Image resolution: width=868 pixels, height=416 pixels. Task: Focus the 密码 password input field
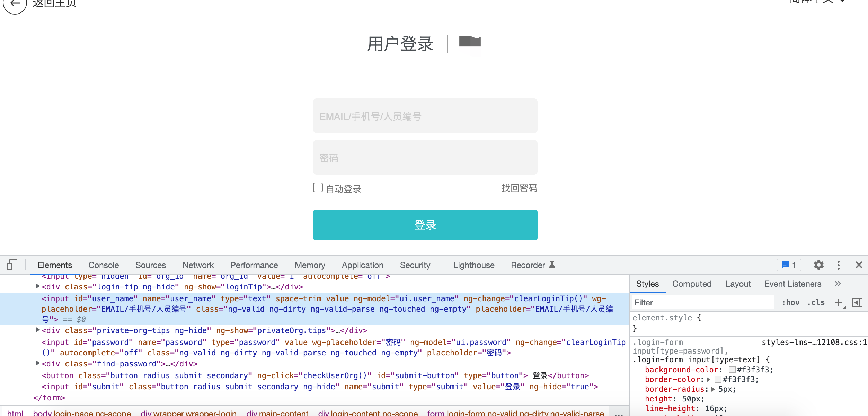click(x=425, y=157)
